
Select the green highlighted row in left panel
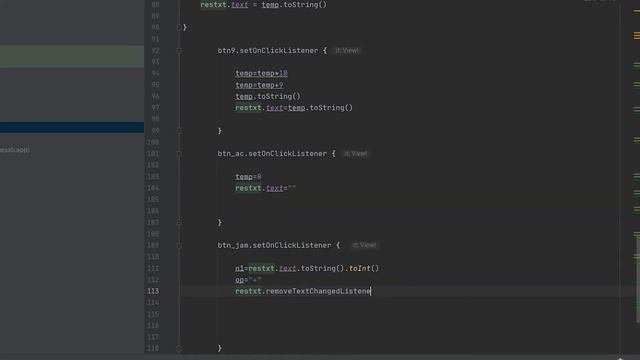72,56
